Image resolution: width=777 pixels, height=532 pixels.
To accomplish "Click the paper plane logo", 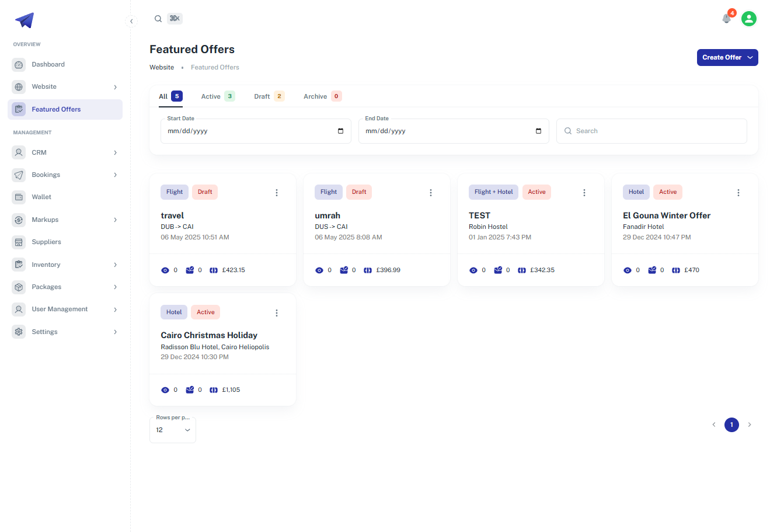I will [25, 20].
